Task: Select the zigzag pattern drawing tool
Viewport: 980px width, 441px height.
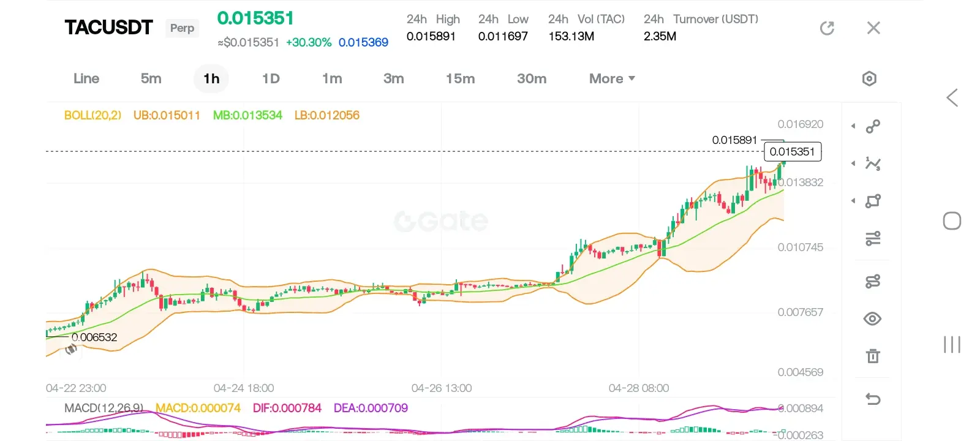Action: [873, 164]
